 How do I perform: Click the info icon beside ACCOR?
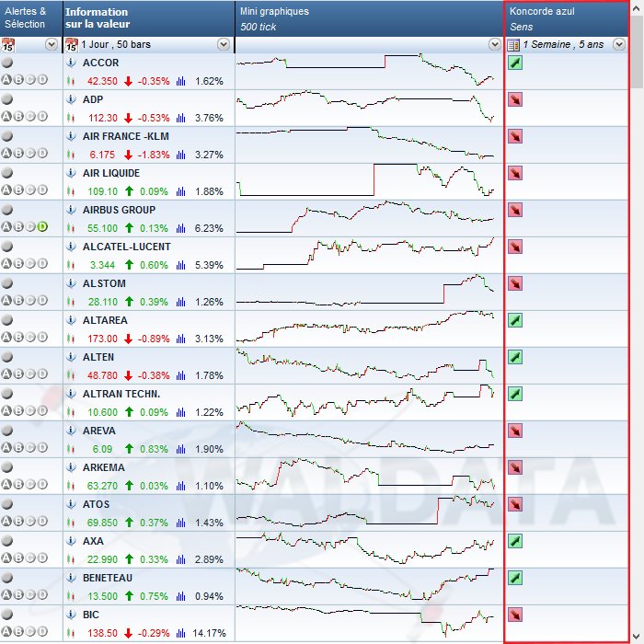coord(71,63)
